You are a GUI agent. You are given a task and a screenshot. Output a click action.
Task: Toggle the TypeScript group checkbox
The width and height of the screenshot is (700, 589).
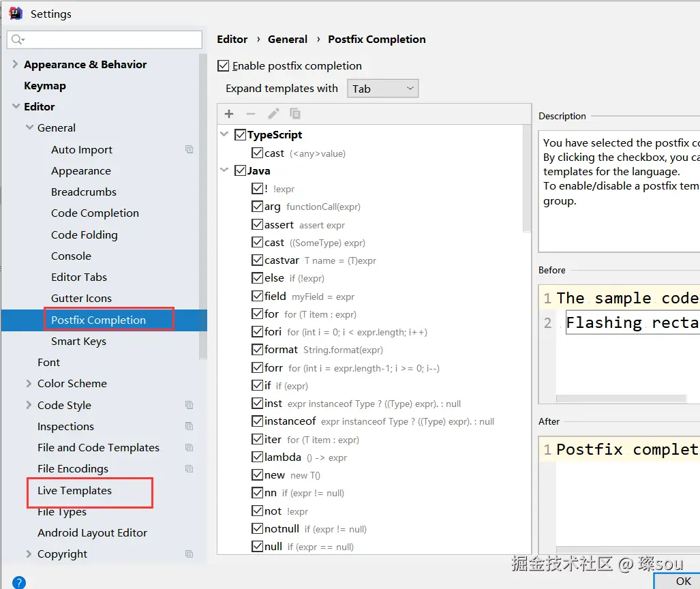pos(240,135)
